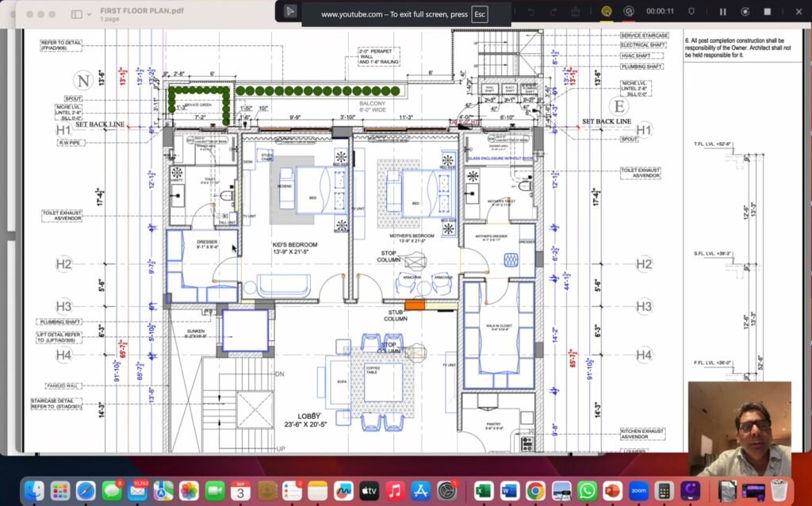Image resolution: width=812 pixels, height=506 pixels.
Task: Launch Safari from the dock
Action: [86, 491]
